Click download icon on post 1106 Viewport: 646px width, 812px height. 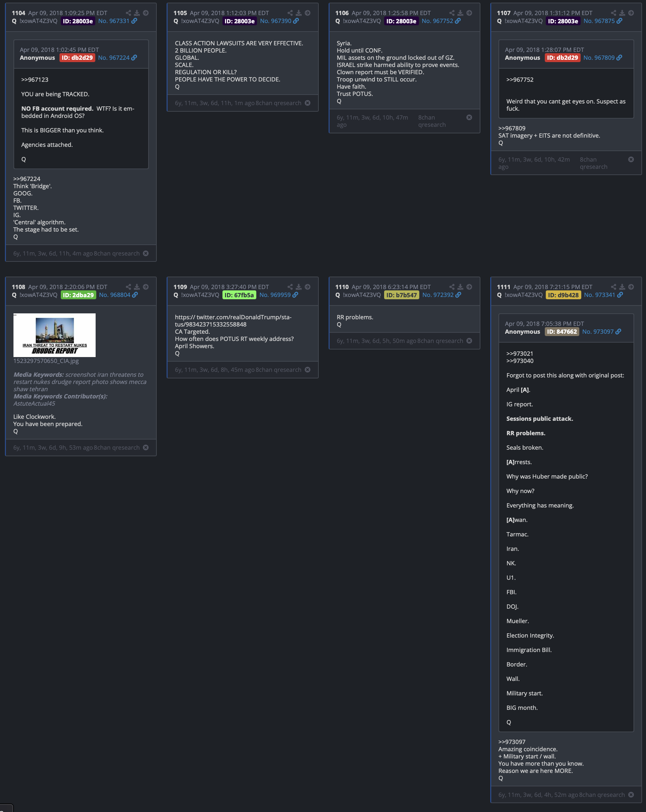click(x=460, y=13)
